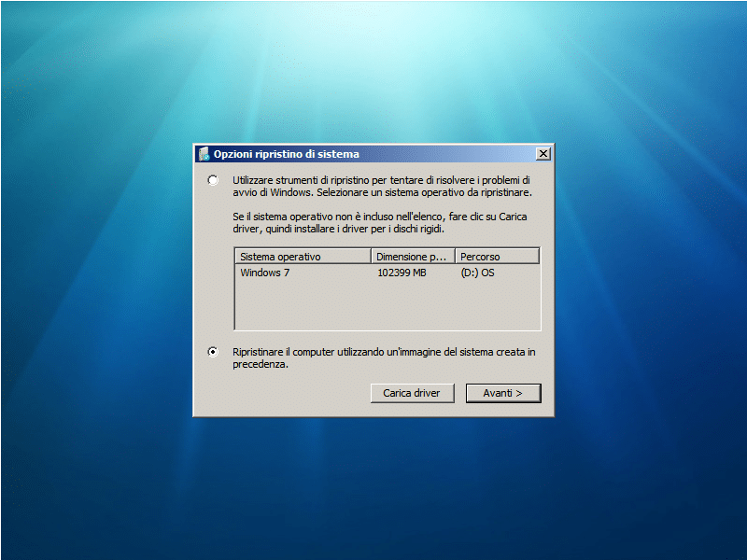The height and width of the screenshot is (560, 747).
Task: Click the text starting 'Utilizzare strumenti di ripristino'
Action: (x=382, y=186)
